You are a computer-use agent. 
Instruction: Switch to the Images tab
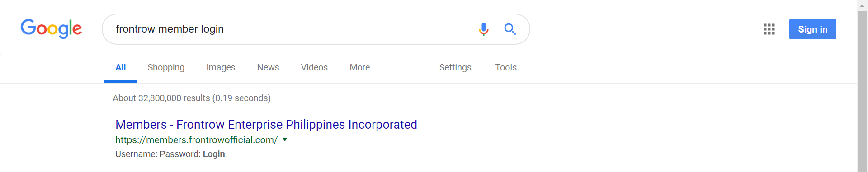[221, 67]
